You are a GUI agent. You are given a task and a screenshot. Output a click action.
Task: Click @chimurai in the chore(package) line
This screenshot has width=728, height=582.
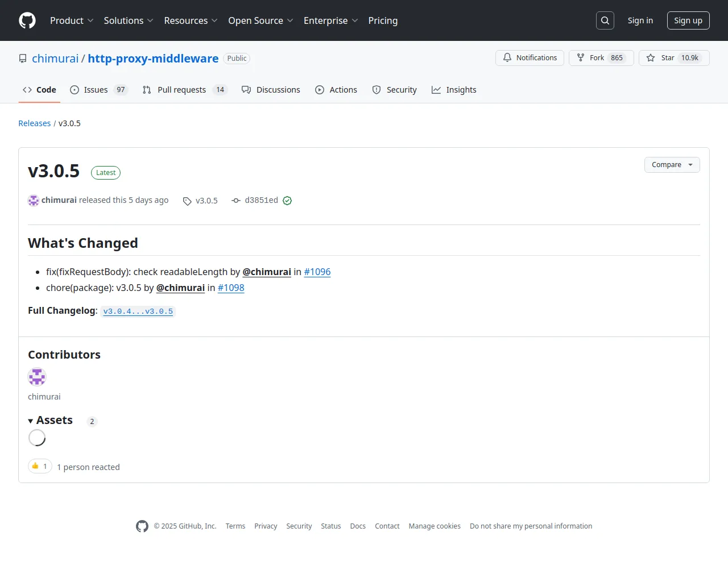180,288
